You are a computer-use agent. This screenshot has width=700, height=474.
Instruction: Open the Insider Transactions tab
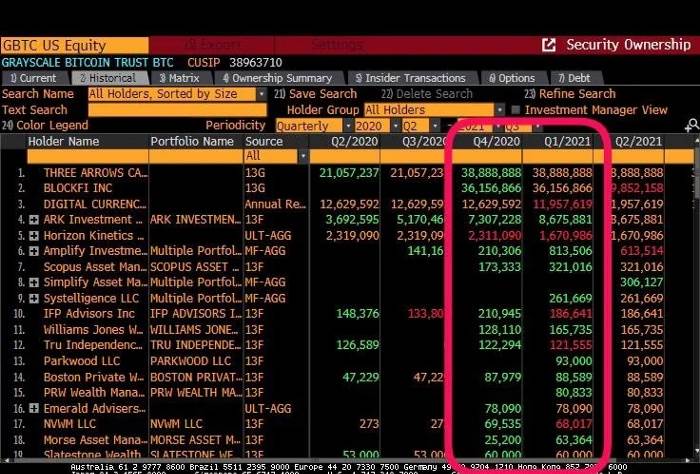click(411, 78)
